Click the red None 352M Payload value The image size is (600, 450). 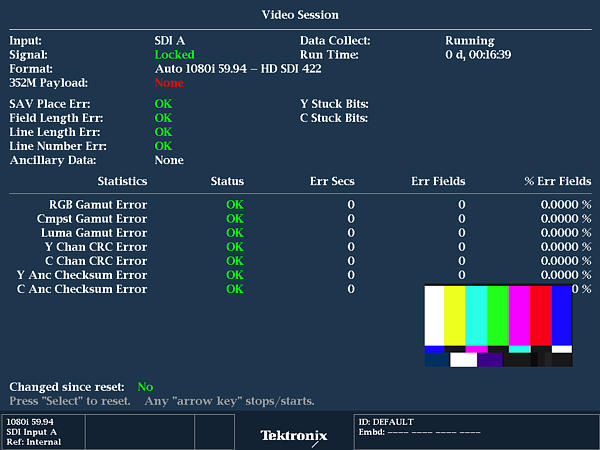[x=169, y=83]
